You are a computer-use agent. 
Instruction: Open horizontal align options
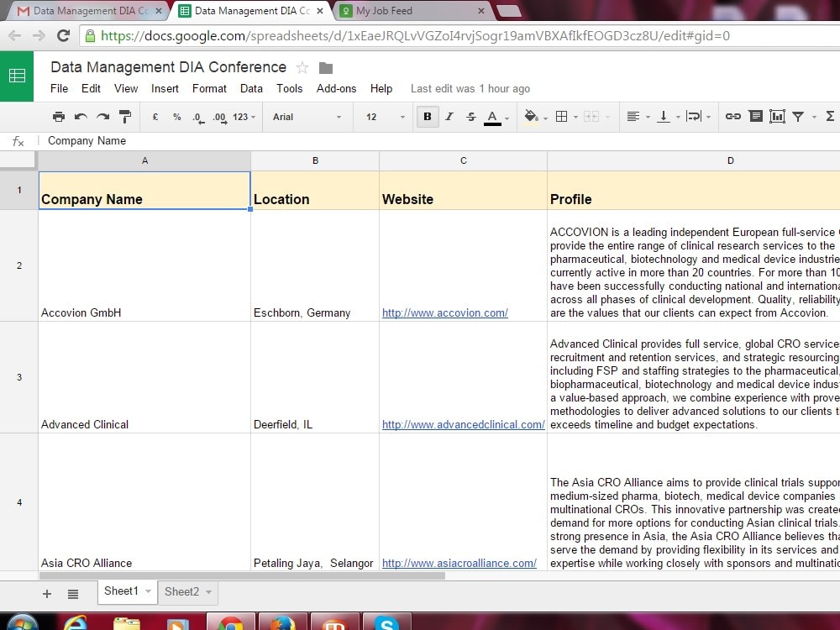point(638,117)
